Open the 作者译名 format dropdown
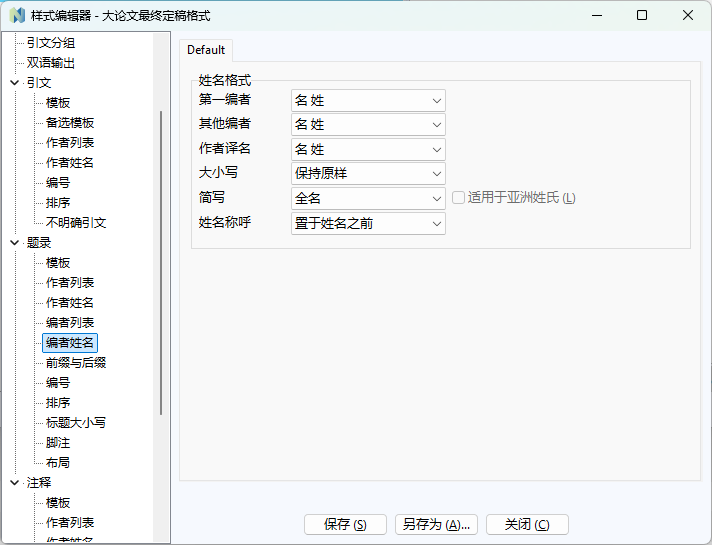 pyautogui.click(x=368, y=149)
